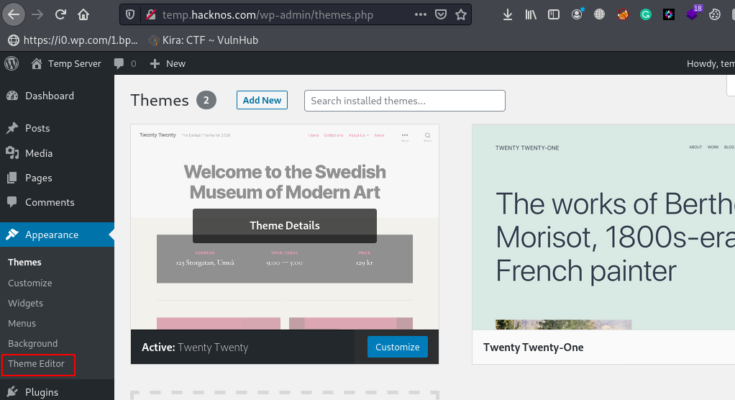This screenshot has width=735, height=400.
Task: Visit site via Temp Server link
Action: click(x=66, y=63)
